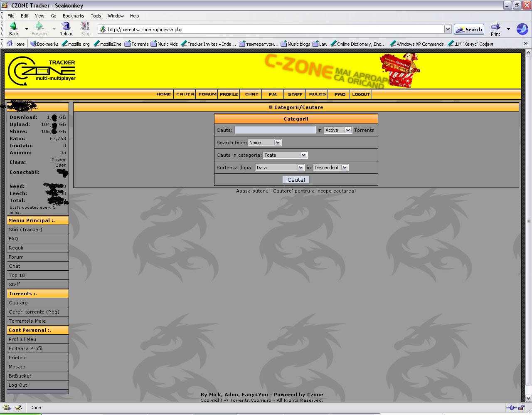Click the Reload page icon
The width and height of the screenshot is (532, 415).
pos(66,29)
